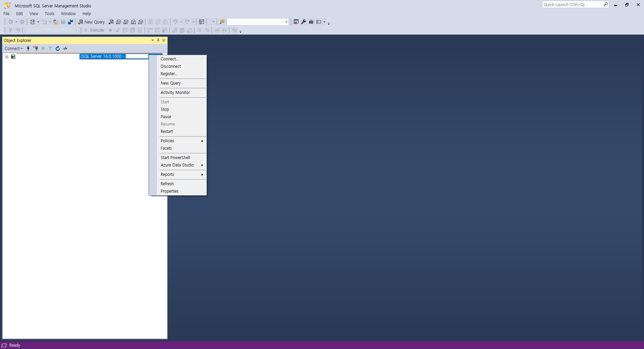Screen dimensions: 644x349
Task: Close the Object Explorer panel
Action: tap(164, 40)
